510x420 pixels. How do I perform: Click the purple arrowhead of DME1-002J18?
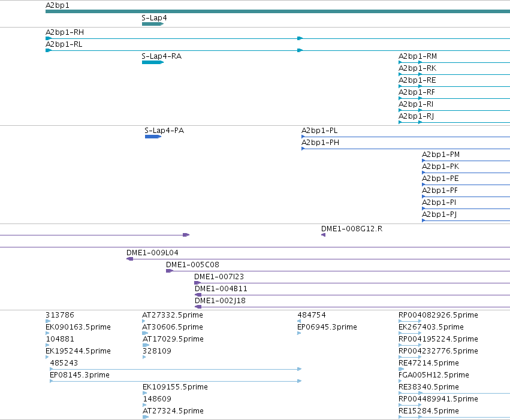(x=198, y=307)
